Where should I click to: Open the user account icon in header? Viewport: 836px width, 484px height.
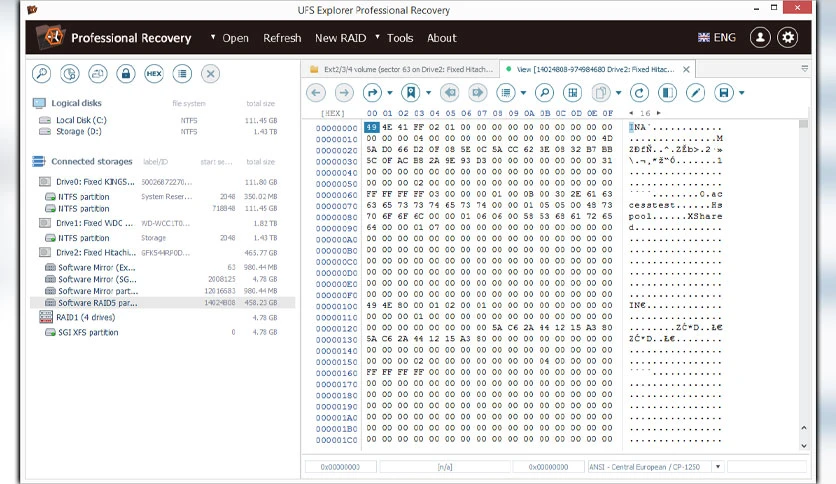pos(760,37)
